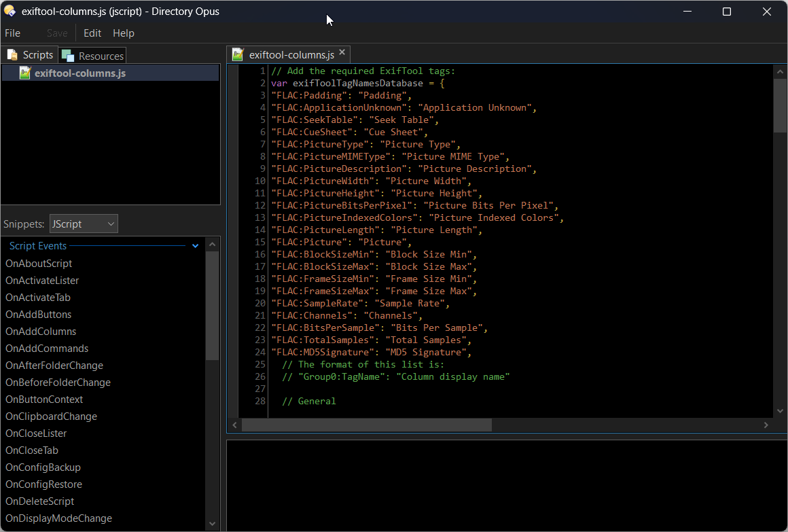Choose the OnCloseTab event
788x532 pixels.
(x=32, y=450)
